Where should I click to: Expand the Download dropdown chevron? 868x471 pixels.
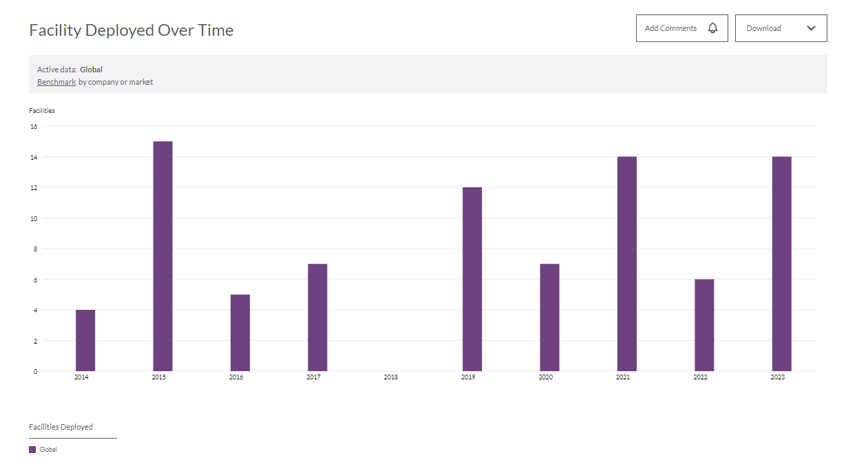pos(811,28)
